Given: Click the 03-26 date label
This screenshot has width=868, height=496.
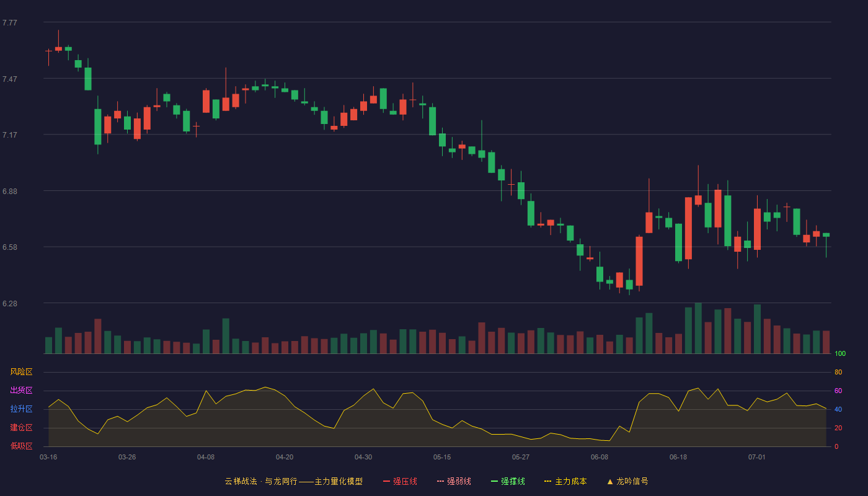Looking at the screenshot, I should tap(127, 457).
